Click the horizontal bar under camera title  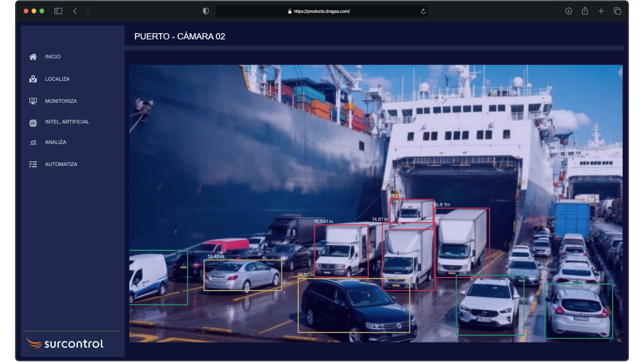(x=374, y=48)
